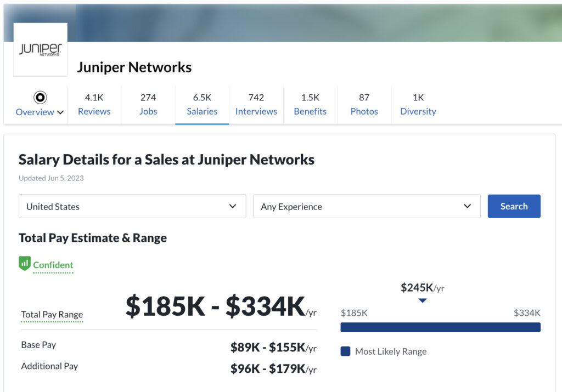Viewport: 562px width, 392px height.
Task: Click the Juniper Networks logo thumbnail
Action: pyautogui.click(x=41, y=50)
